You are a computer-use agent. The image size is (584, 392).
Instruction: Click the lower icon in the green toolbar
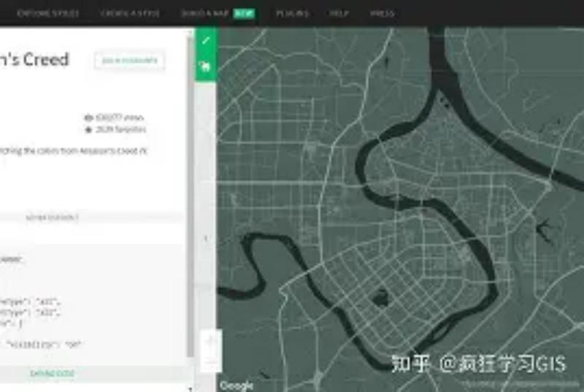[206, 66]
